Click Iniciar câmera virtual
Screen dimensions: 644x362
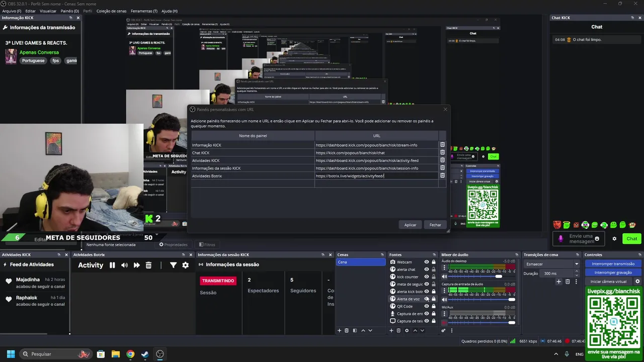tap(608, 282)
